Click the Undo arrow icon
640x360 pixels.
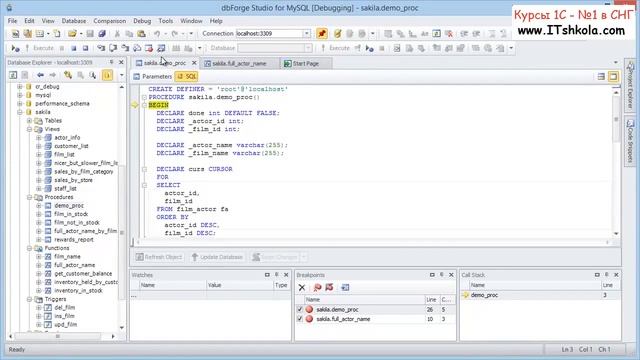[x=157, y=34]
